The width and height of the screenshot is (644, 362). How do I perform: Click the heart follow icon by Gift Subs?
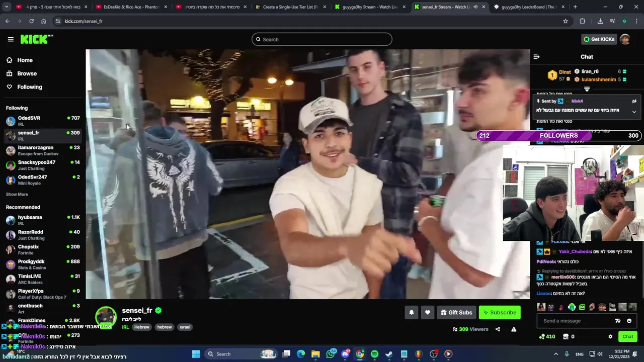427,312
